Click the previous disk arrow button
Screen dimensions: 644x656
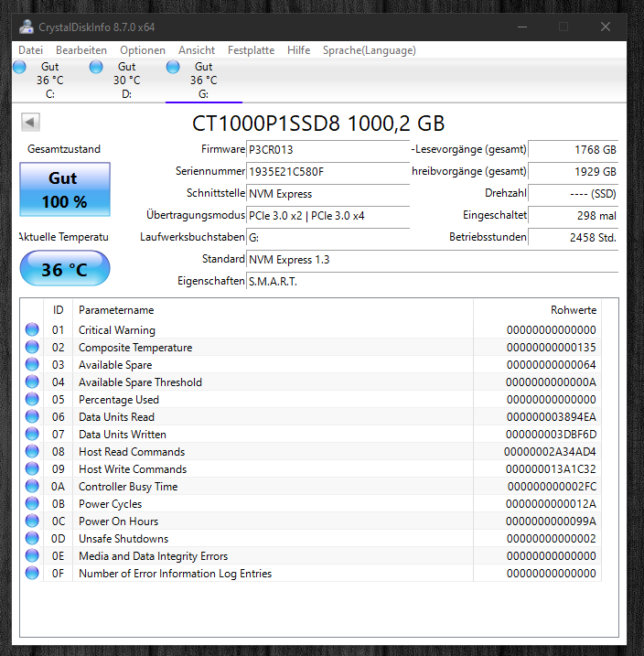pyautogui.click(x=30, y=123)
